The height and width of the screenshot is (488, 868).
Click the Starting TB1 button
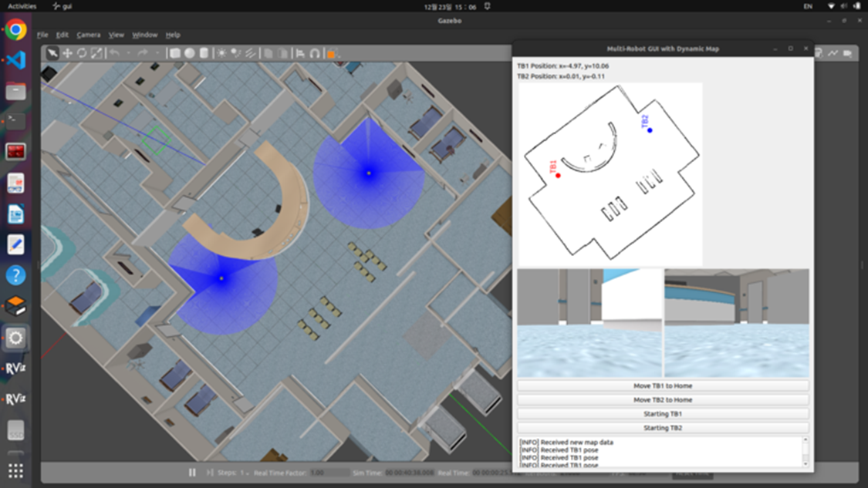point(663,414)
